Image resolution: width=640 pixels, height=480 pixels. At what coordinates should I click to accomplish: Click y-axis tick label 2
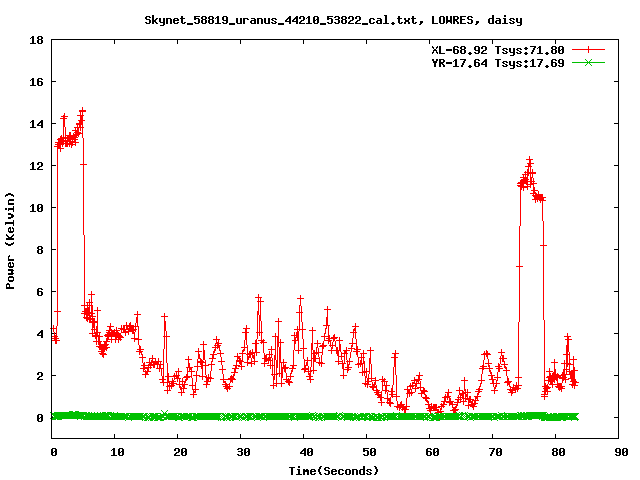tap(40, 376)
